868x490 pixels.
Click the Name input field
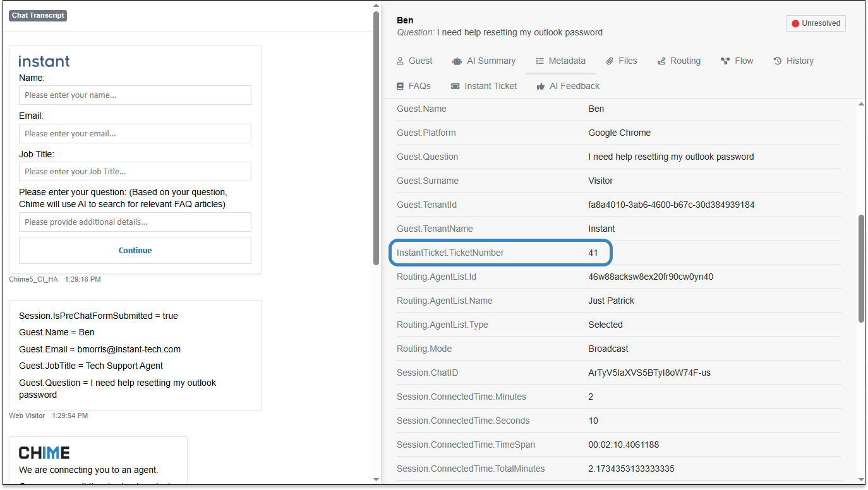[x=135, y=95]
